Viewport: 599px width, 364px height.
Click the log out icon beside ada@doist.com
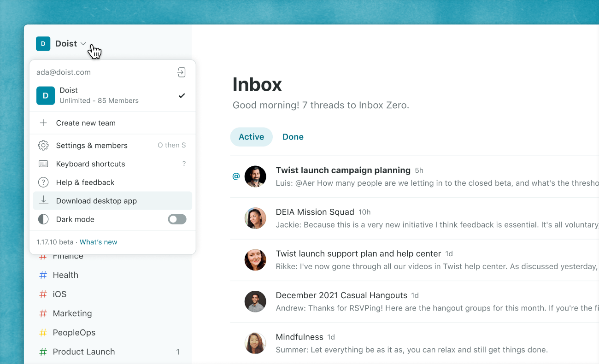point(182,72)
